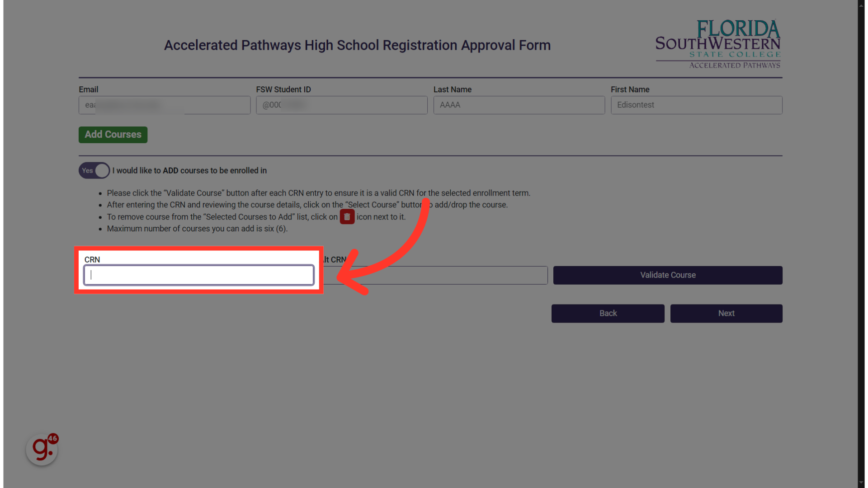Click the Back button to go back
The height and width of the screenshot is (488, 868).
click(x=608, y=313)
